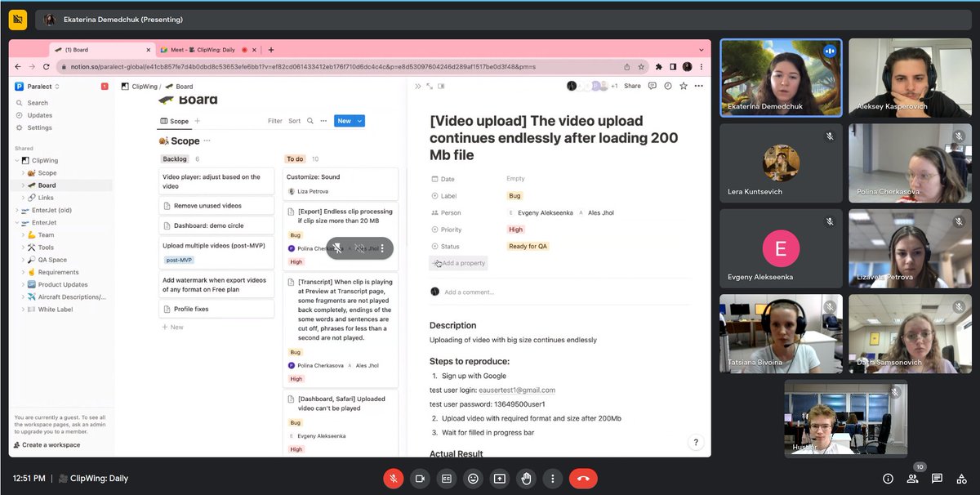The image size is (980, 495).
Task: Open the Notion page three-dot menu
Action: (698, 86)
